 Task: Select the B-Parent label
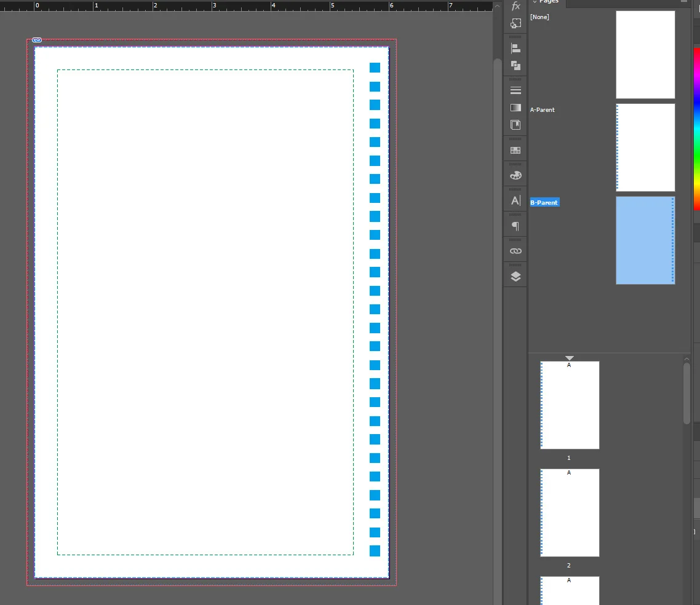[x=544, y=202]
